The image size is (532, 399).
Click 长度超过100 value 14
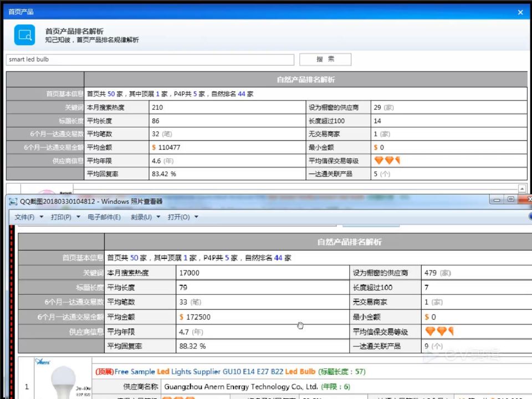377,121
